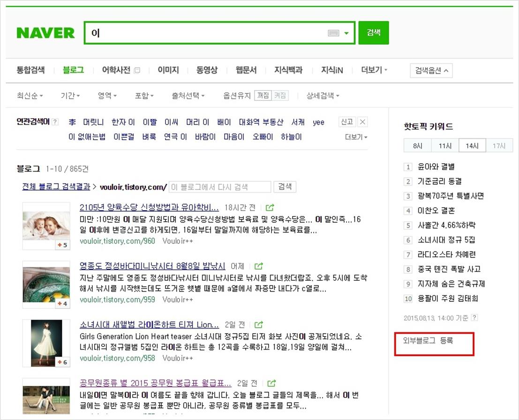This screenshot has height=420, width=519.
Task: Select the 블로그 tab
Action: tap(73, 70)
